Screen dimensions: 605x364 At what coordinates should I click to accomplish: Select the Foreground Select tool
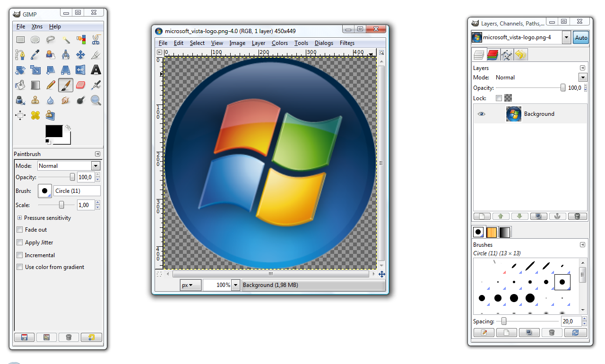tap(51, 55)
